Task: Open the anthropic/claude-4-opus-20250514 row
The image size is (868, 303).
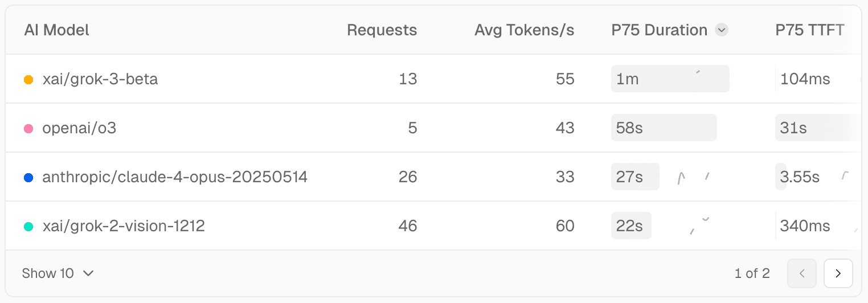Action: 175,177
